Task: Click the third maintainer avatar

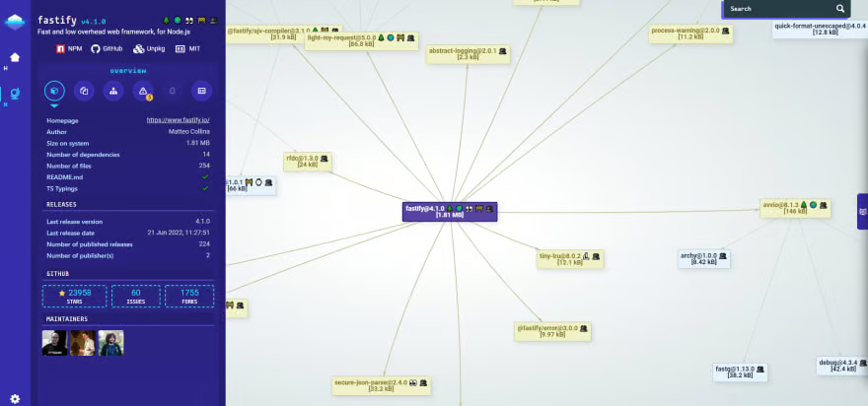Action: (111, 343)
